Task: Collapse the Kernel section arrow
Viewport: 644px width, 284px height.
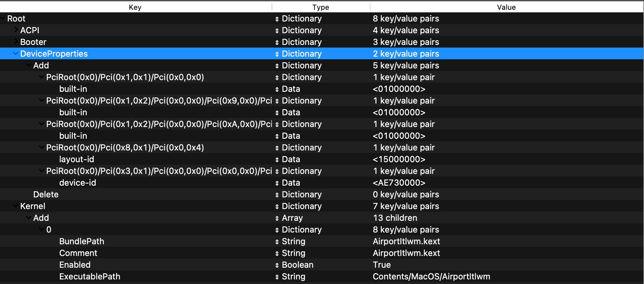Action: coord(15,206)
